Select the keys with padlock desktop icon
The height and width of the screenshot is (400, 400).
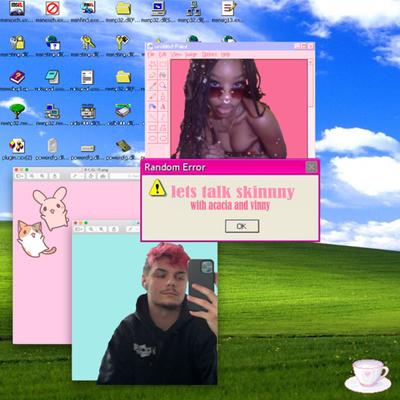pos(17,43)
